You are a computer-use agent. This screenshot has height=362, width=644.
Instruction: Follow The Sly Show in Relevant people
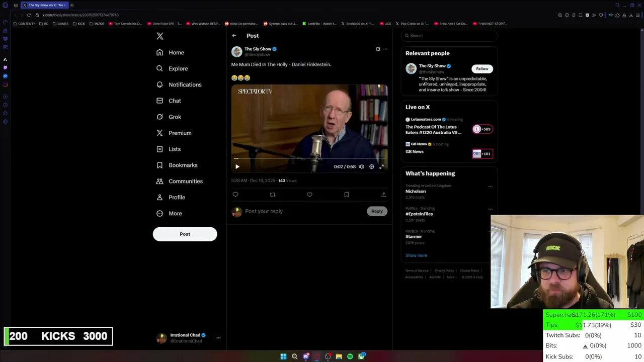482,69
